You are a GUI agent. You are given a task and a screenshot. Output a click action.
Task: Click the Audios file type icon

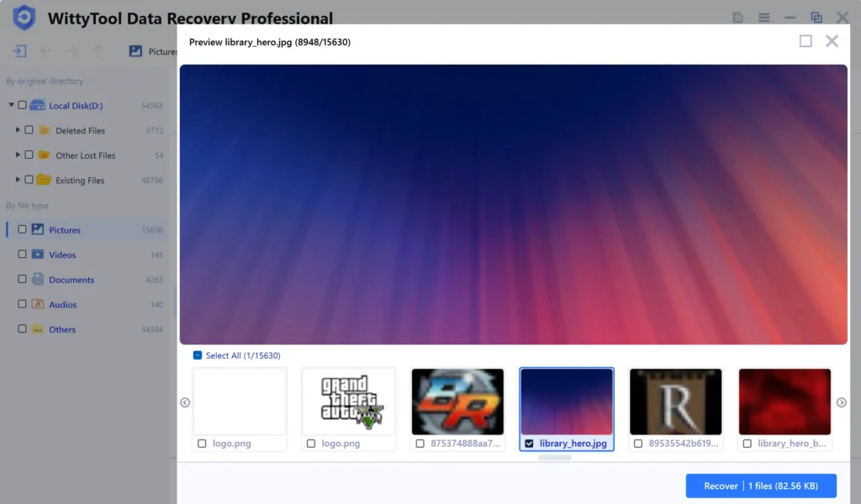pyautogui.click(x=38, y=304)
